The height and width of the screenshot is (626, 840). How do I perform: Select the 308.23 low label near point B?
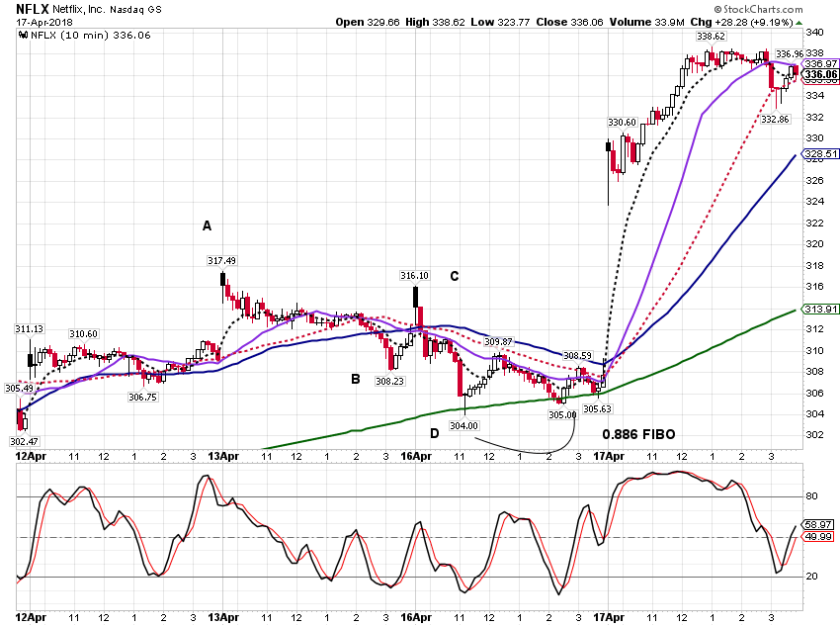[x=389, y=381]
